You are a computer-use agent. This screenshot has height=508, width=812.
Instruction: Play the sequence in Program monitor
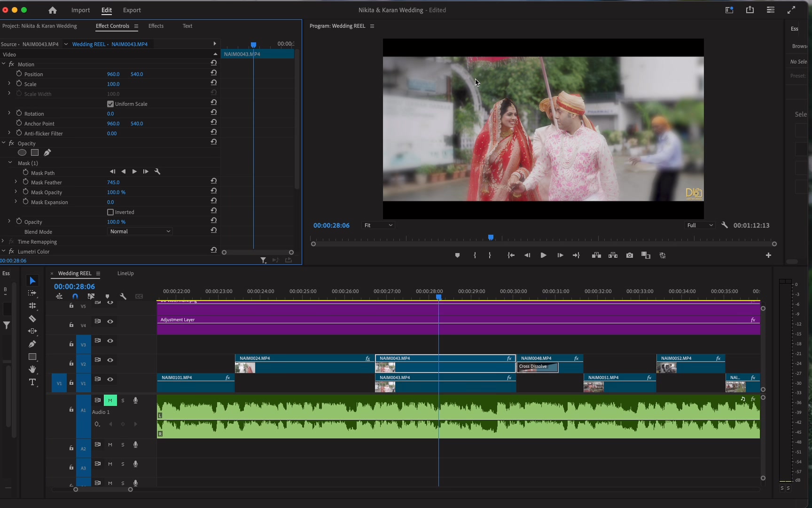543,255
